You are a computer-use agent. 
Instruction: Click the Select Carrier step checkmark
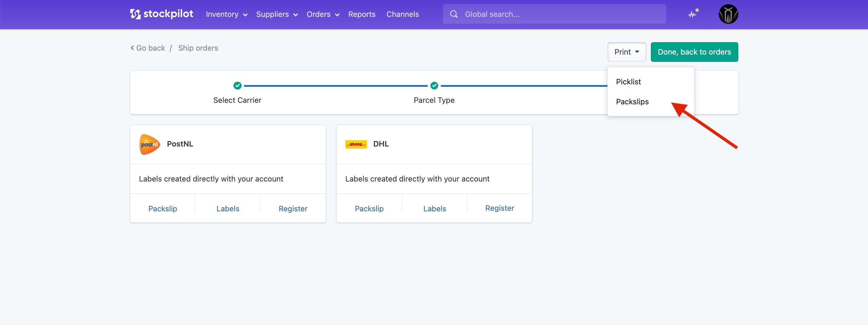coord(237,86)
